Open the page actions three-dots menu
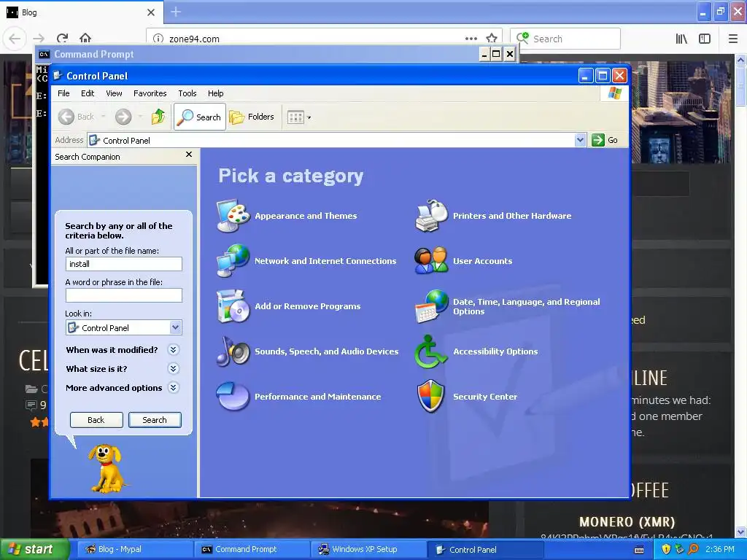Viewport: 747px width, 560px height. pos(471,39)
